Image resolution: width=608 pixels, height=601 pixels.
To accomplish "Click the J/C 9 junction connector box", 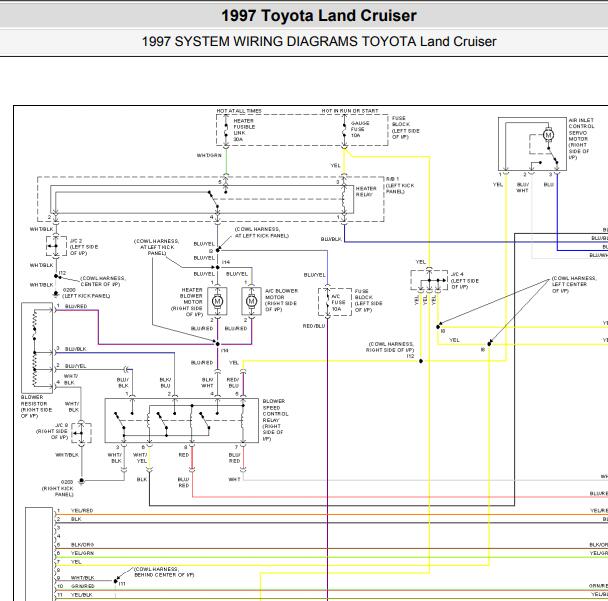I will (82, 433).
